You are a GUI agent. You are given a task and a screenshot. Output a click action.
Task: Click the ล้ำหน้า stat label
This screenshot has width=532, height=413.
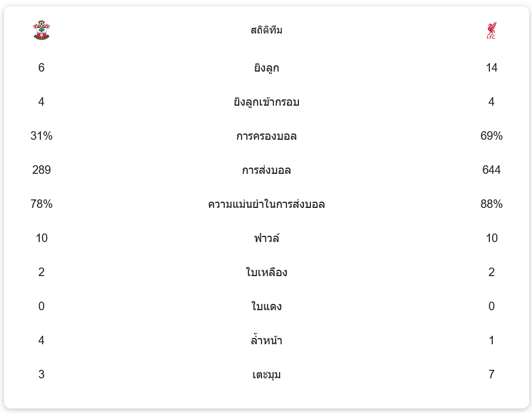[267, 341]
